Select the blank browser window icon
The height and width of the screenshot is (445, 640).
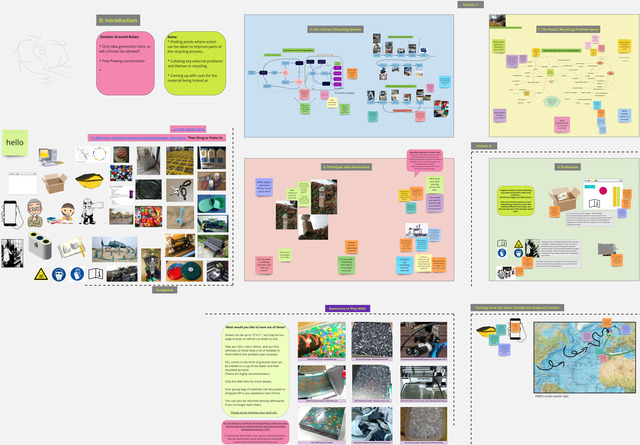[22, 184]
